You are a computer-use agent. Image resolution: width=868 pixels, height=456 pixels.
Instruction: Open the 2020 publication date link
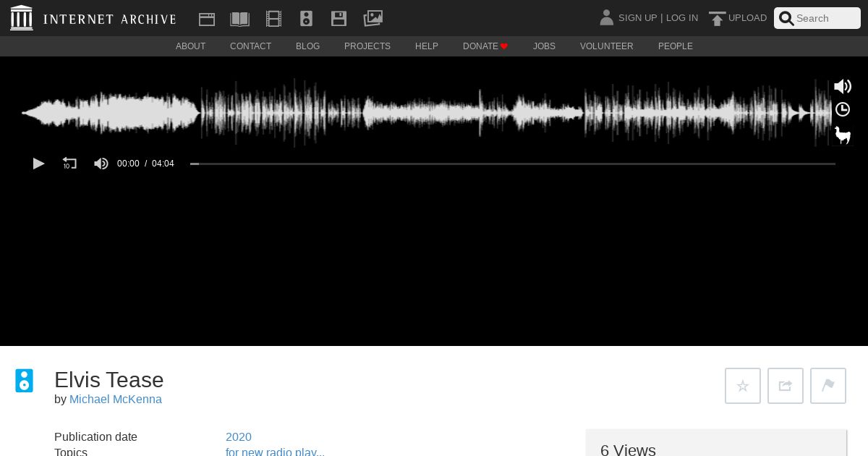(239, 437)
